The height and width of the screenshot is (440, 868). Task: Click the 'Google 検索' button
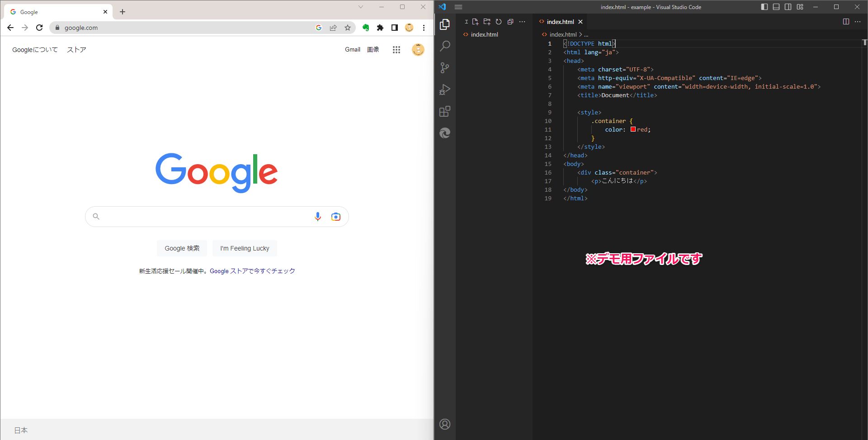coord(182,248)
